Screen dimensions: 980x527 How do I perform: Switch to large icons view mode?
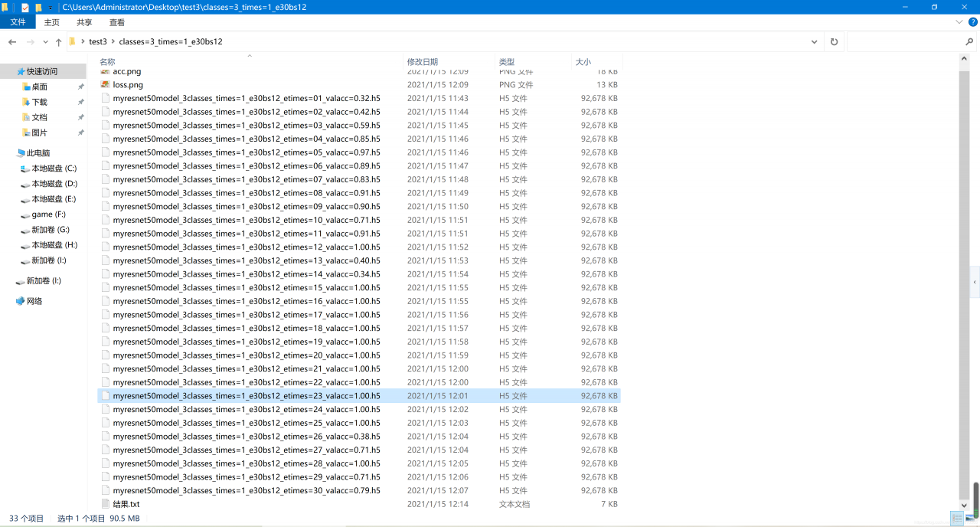971,519
